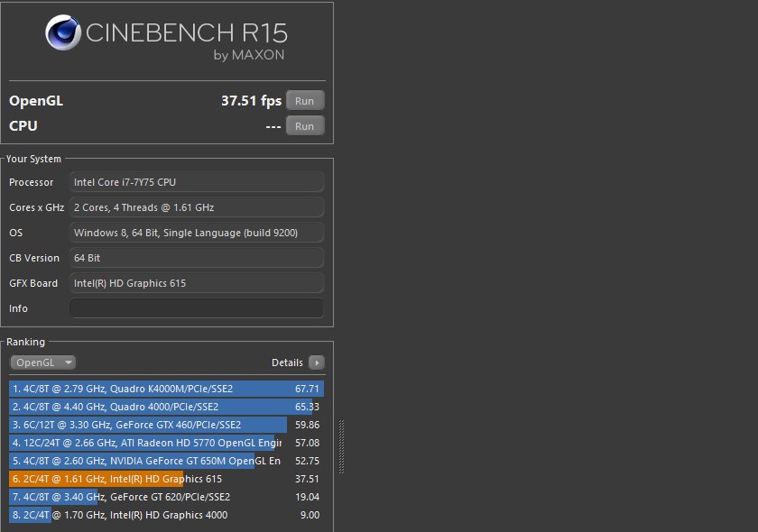Click the OpenGL label above the CPU row
Image resolution: width=758 pixels, height=532 pixels.
tap(36, 101)
